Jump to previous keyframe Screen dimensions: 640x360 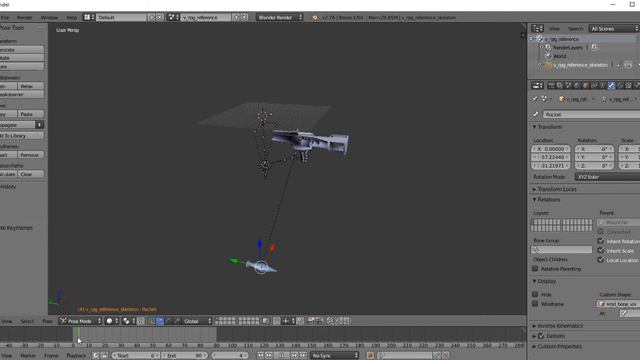269,356
